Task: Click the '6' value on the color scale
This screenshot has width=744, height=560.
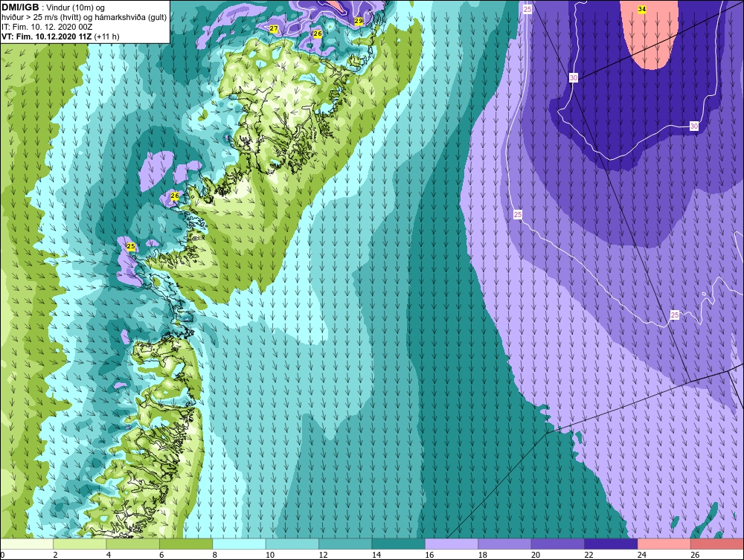Action: coord(161,555)
